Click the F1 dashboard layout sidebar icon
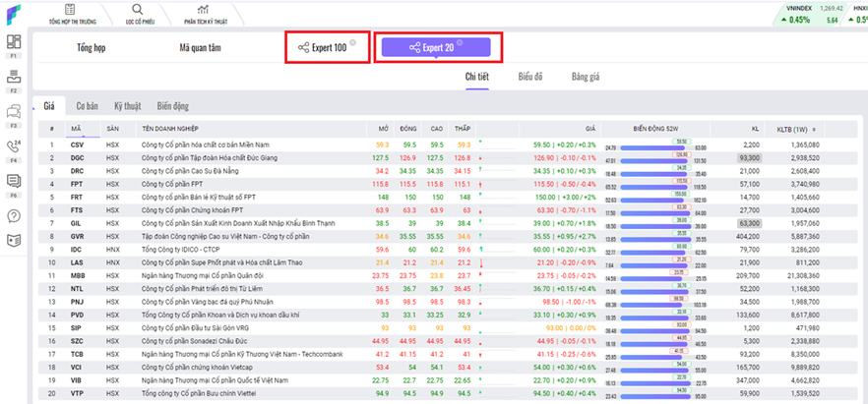Screen dimensions: 868x404 [14, 42]
